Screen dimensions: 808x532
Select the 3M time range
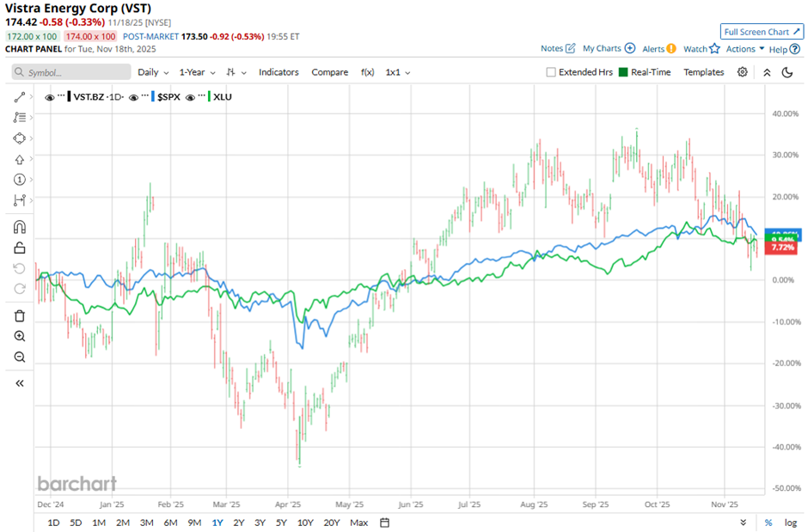click(147, 523)
